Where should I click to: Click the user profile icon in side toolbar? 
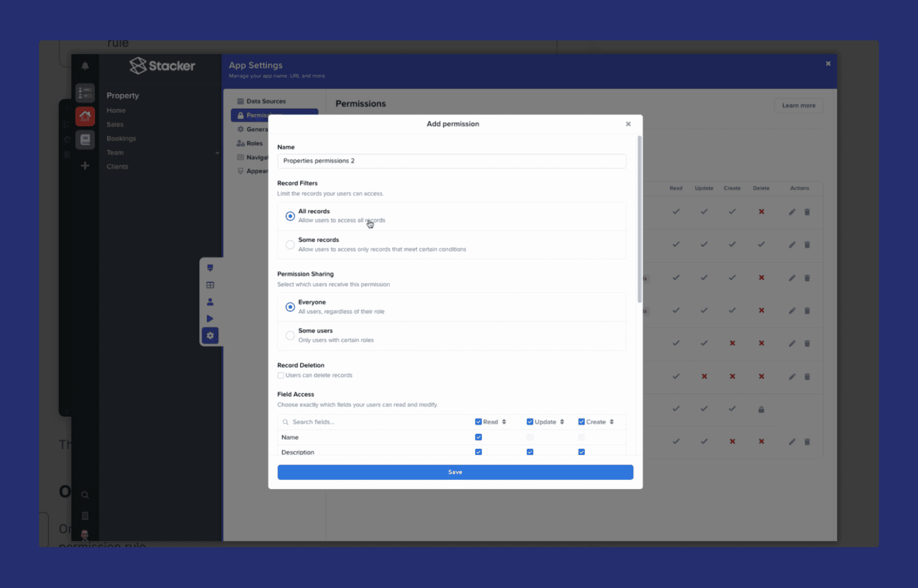point(210,302)
